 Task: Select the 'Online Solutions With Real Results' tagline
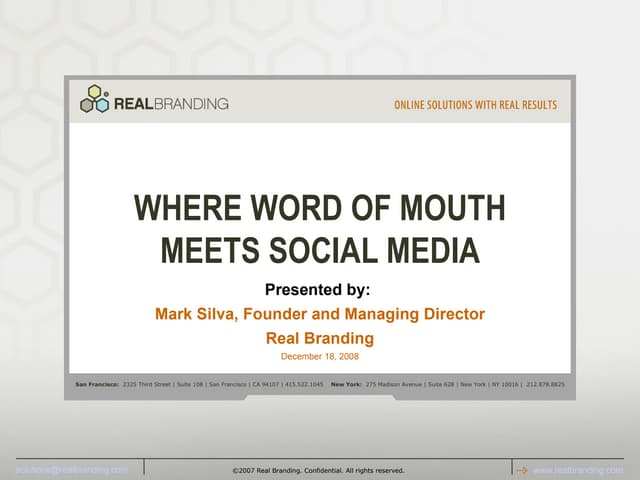point(476,105)
